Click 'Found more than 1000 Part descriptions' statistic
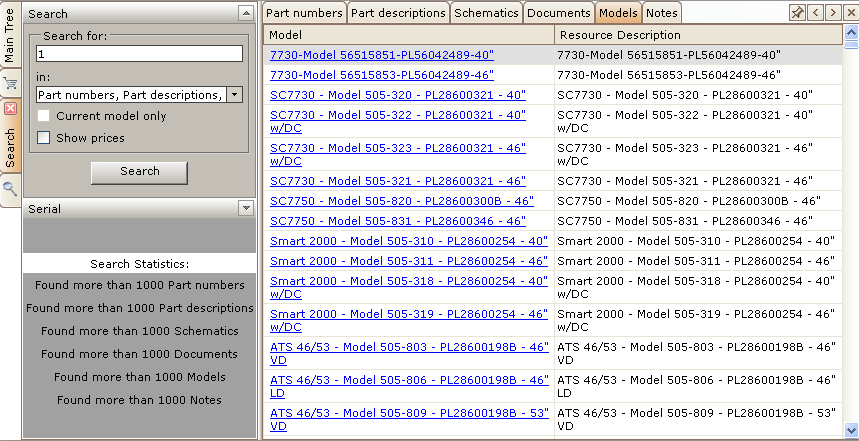This screenshot has width=859, height=441. click(x=140, y=308)
